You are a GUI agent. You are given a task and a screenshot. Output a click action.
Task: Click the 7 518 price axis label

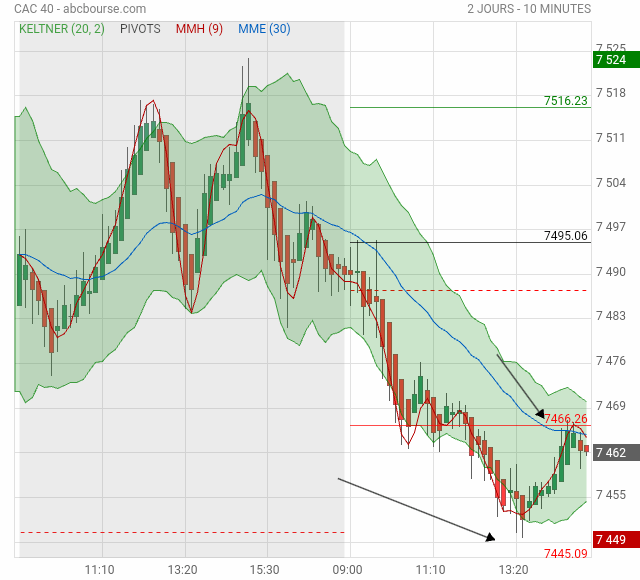[611, 93]
